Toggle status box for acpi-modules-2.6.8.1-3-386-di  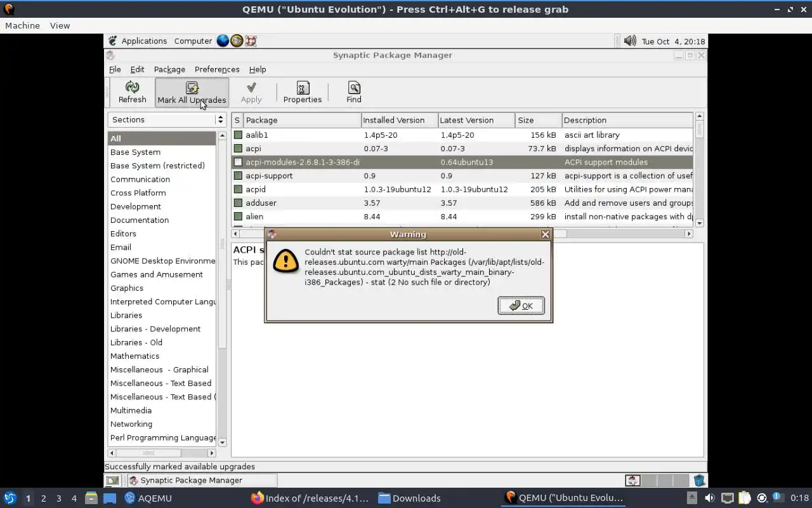238,162
